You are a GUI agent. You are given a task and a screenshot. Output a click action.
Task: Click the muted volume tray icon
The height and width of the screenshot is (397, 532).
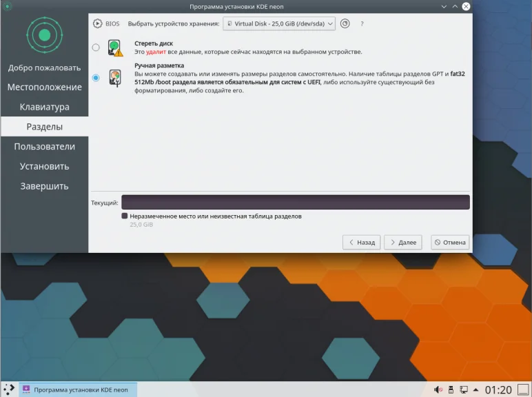click(x=438, y=389)
